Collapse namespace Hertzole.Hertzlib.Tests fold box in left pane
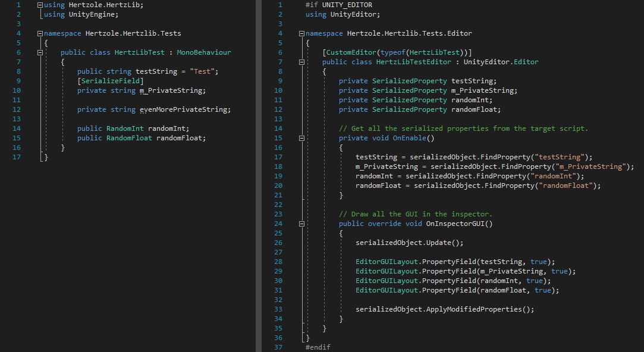The height and width of the screenshot is (352, 644). [40, 34]
